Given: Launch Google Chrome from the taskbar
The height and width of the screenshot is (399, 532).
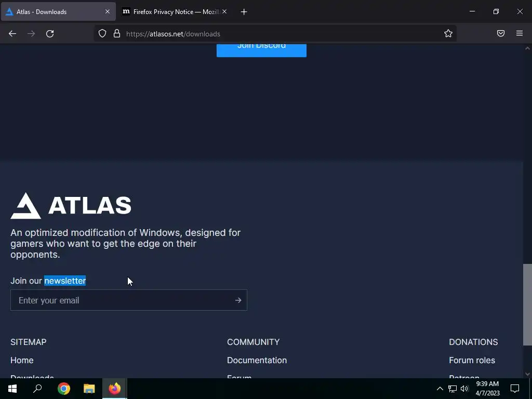Looking at the screenshot, I should [x=64, y=389].
